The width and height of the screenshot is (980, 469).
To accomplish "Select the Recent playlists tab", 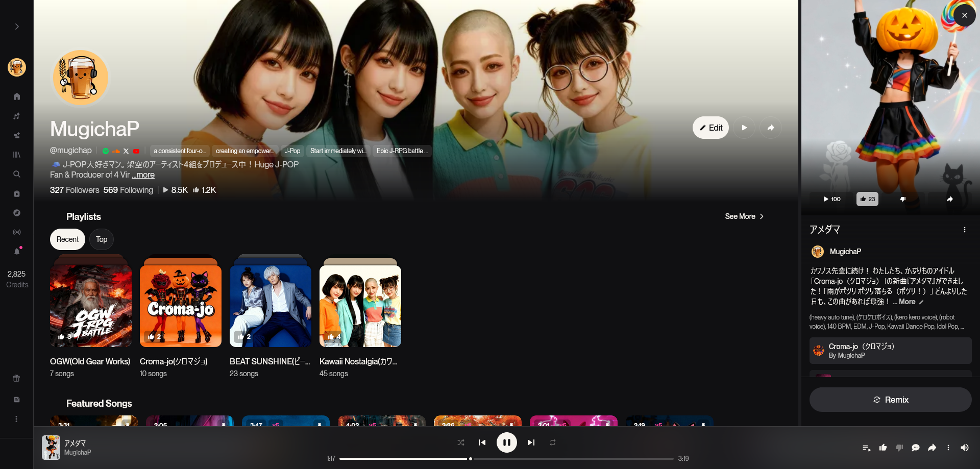I will (67, 239).
